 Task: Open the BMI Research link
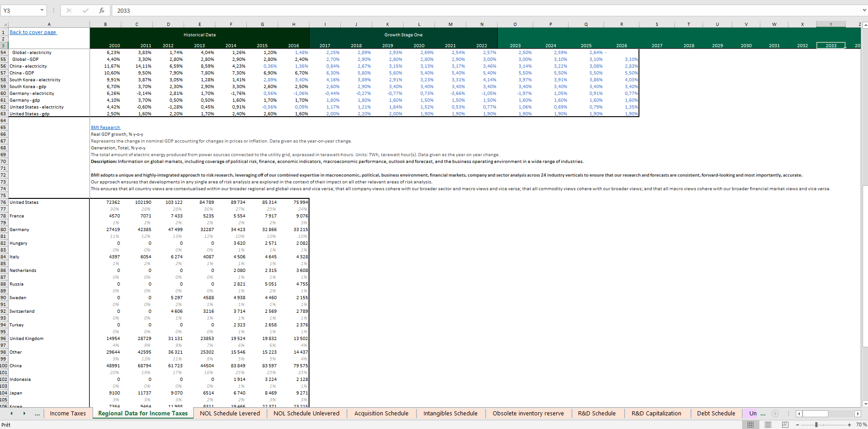[105, 128]
